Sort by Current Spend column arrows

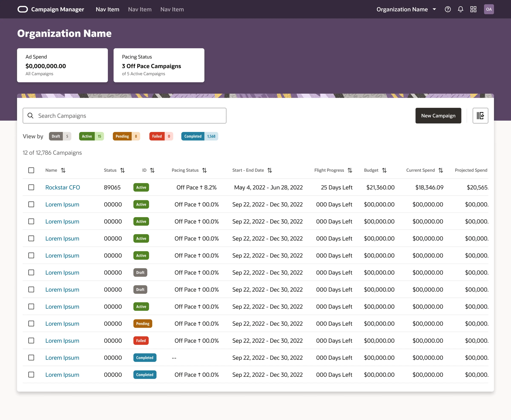tap(441, 170)
